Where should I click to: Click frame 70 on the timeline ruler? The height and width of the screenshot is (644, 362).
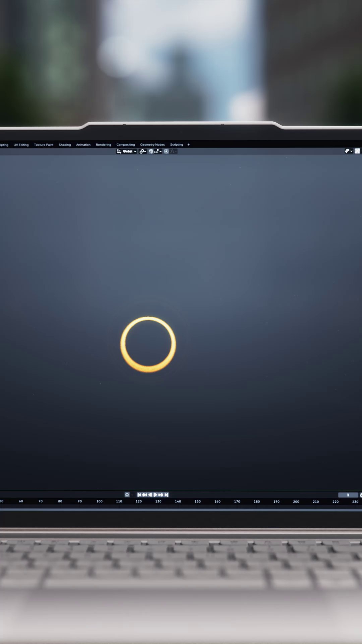click(41, 501)
